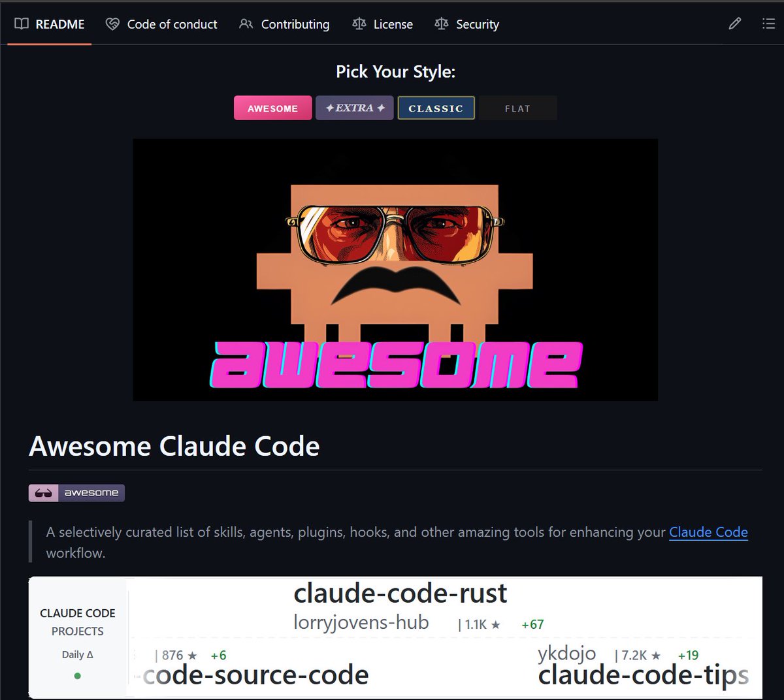Open the README tab
The width and height of the screenshot is (784, 700).
point(50,24)
